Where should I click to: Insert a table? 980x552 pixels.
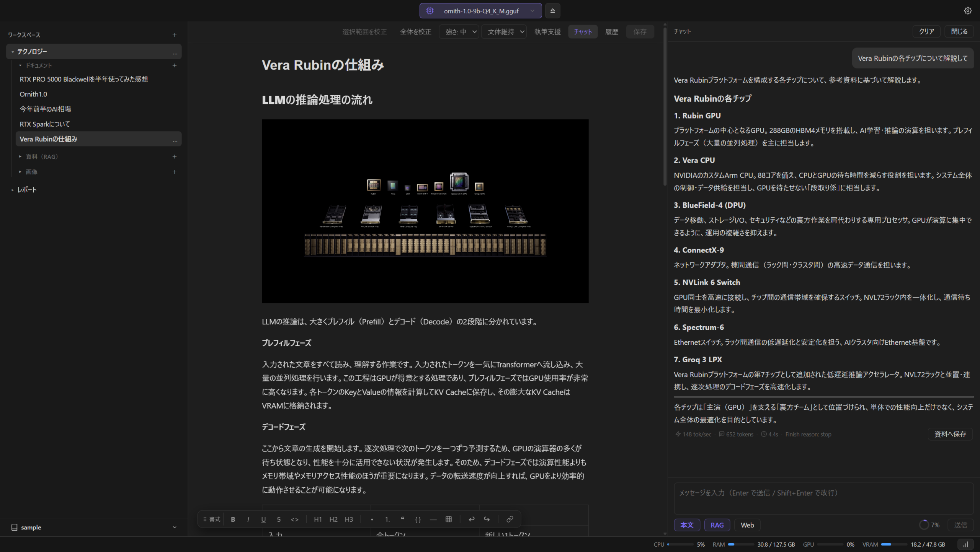click(449, 519)
